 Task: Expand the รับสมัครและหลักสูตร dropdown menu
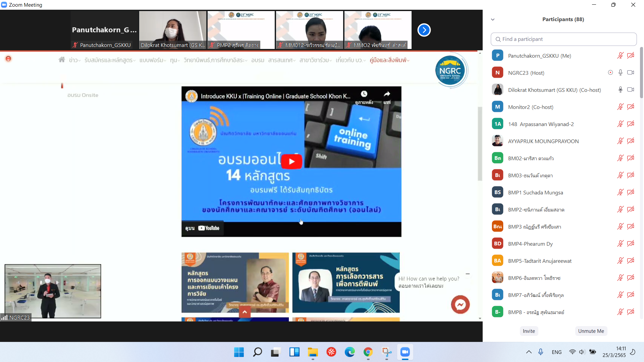(110, 60)
